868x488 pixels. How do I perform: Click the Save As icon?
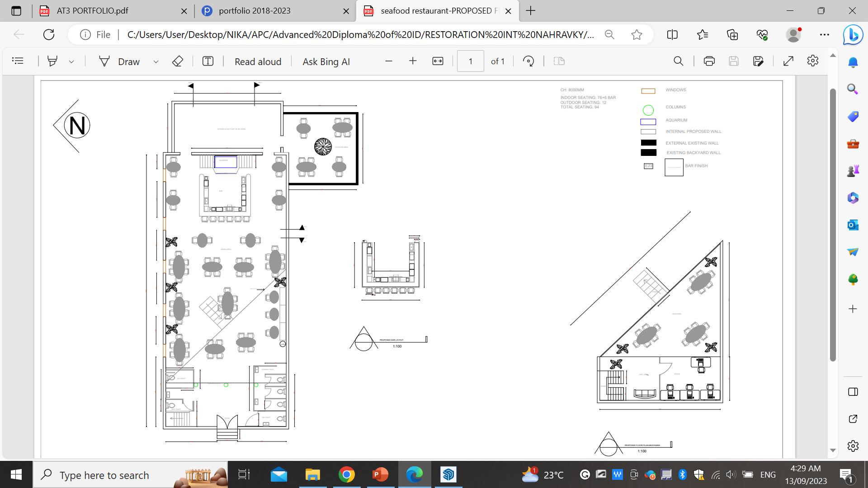coord(758,61)
